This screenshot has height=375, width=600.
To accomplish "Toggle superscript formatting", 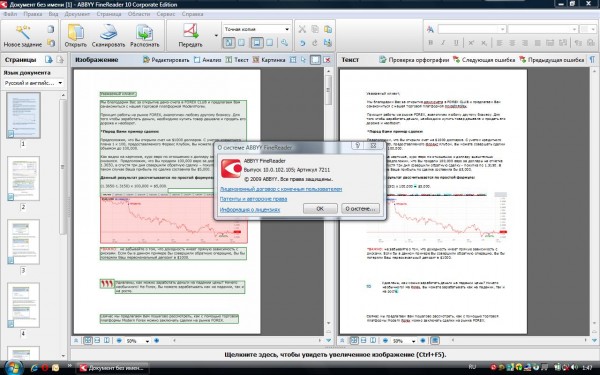I will [x=471, y=43].
